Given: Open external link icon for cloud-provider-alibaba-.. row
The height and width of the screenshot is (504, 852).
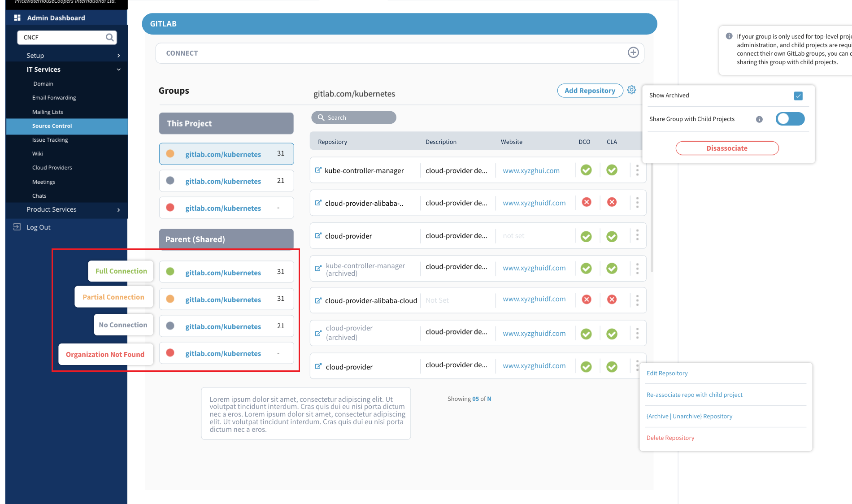Looking at the screenshot, I should pyautogui.click(x=318, y=203).
